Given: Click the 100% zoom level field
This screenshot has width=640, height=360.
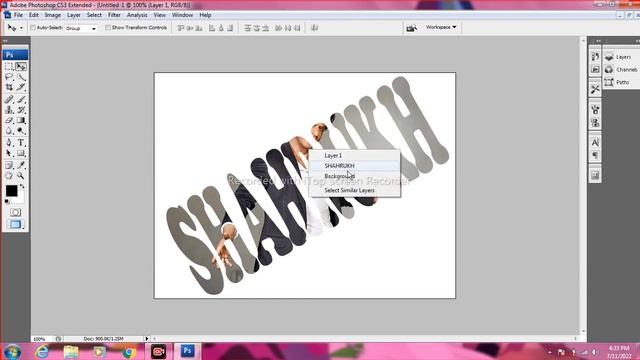Looking at the screenshot, I should [x=42, y=339].
